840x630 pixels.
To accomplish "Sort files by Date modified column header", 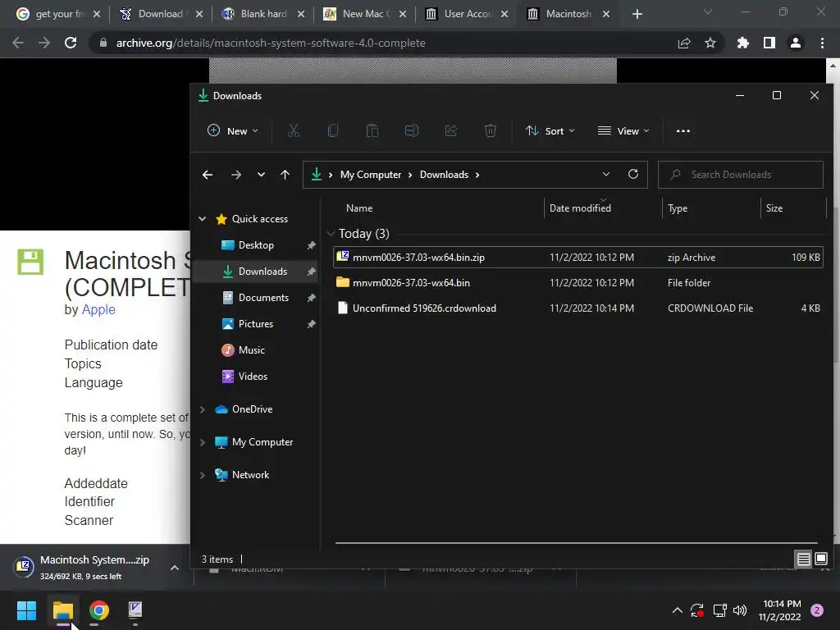I will point(580,208).
